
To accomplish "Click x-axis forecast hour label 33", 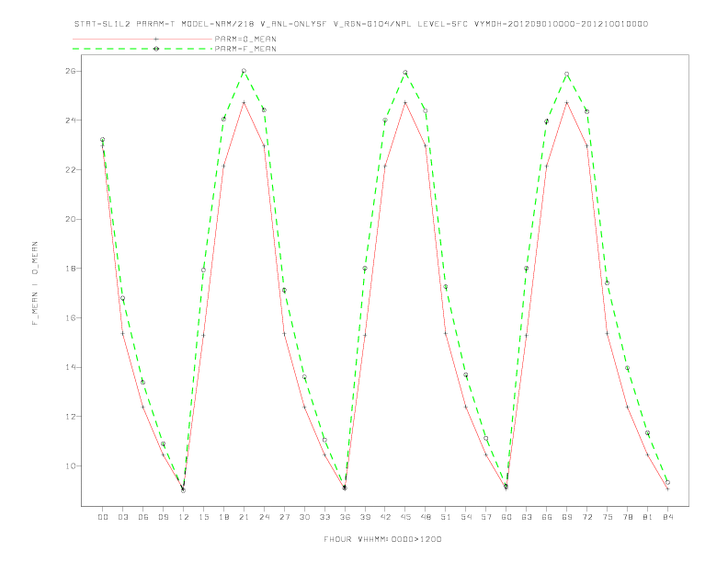I will point(324,517).
